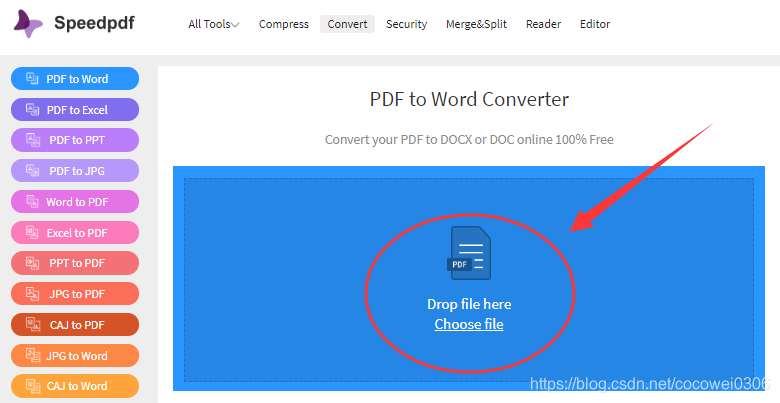Open the Merge&Split menu item

[476, 24]
